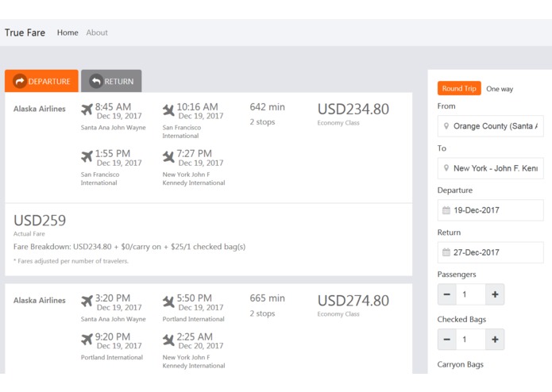Screen dimensions: 552x392
Task: Click the Return tab arrow icon
Action: (96, 81)
